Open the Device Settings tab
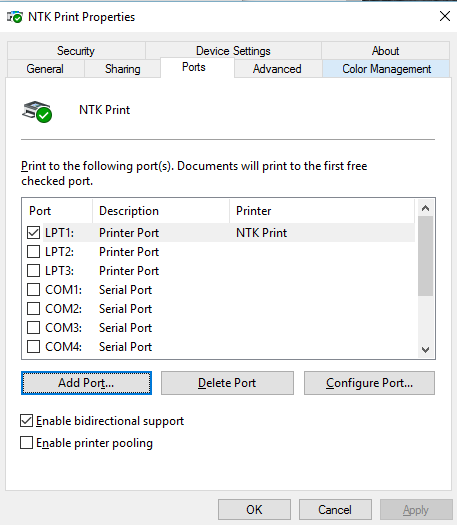457x525 pixels. (233, 51)
